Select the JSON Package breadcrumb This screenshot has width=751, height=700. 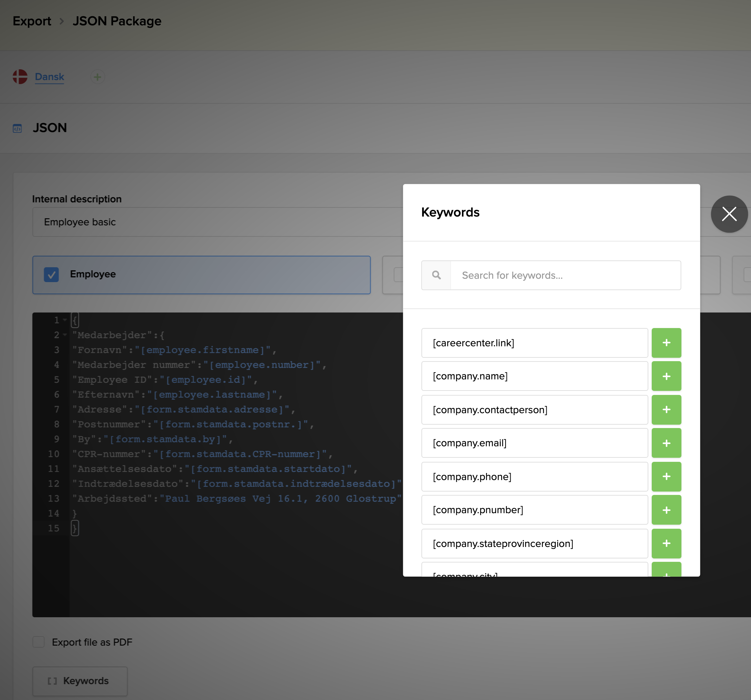pyautogui.click(x=117, y=21)
